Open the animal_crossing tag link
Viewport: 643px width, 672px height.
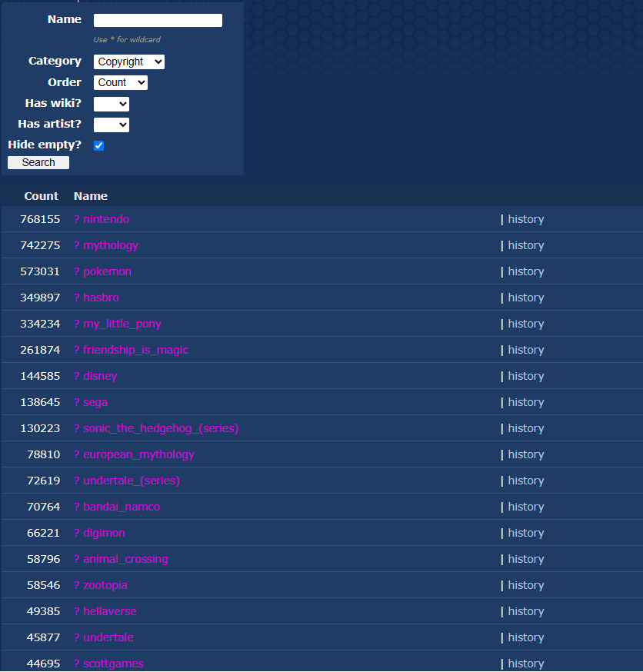click(125, 559)
